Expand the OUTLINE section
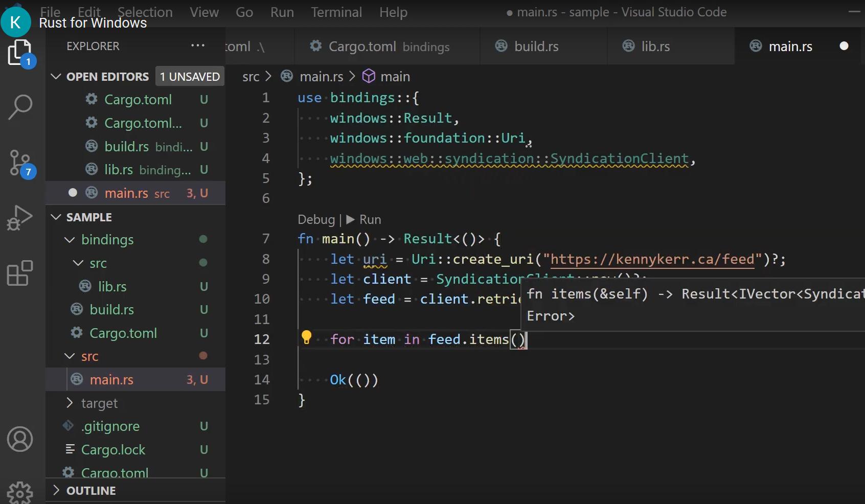This screenshot has height=504, width=865. click(x=56, y=490)
